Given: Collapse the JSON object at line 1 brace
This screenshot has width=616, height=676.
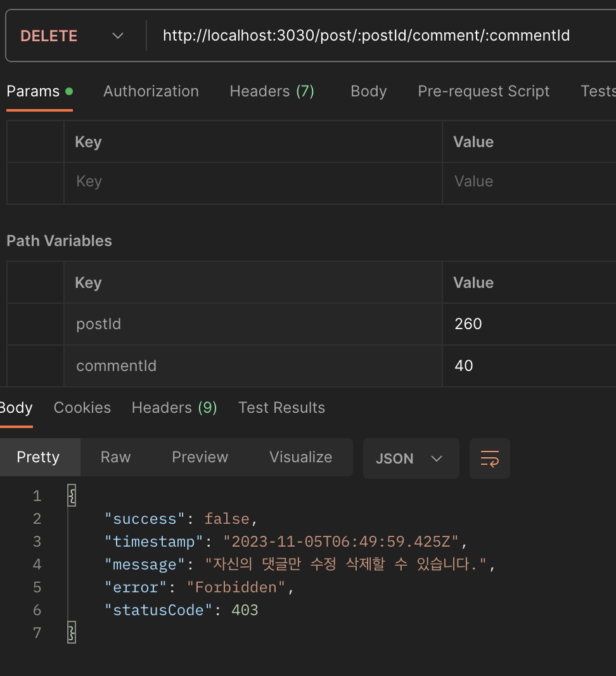Looking at the screenshot, I should point(72,495).
